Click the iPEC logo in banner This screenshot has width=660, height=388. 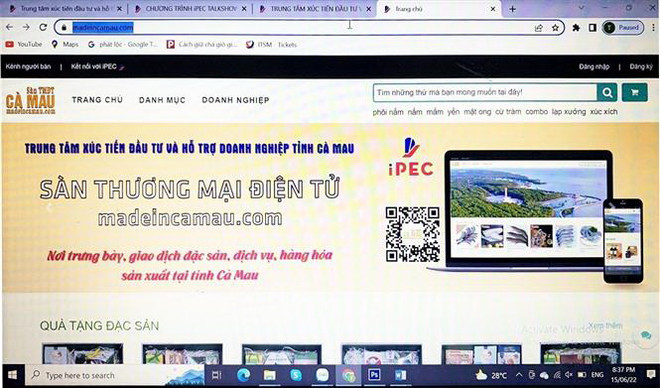pyautogui.click(x=410, y=157)
